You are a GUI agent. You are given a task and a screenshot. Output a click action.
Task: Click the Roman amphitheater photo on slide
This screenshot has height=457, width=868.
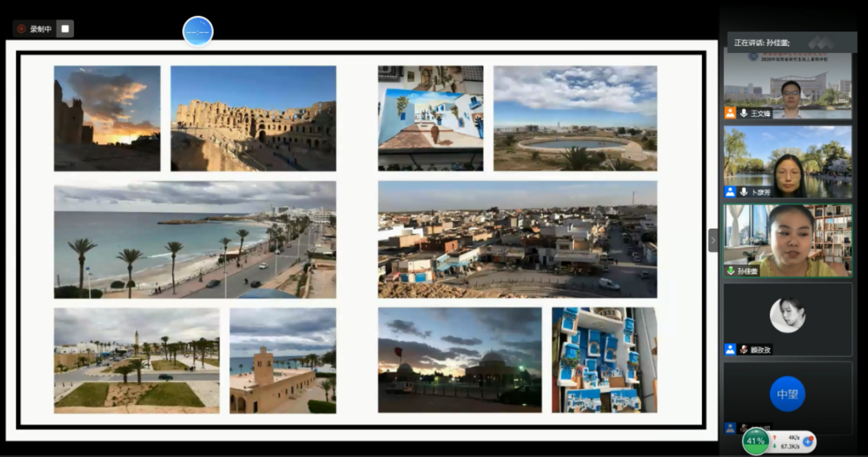pos(253,118)
